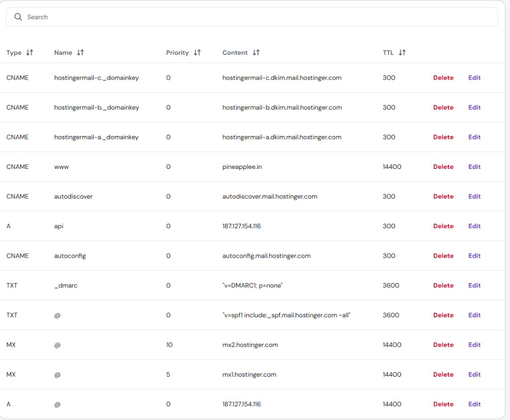
Task: Delete the api A record
Action: (443, 226)
